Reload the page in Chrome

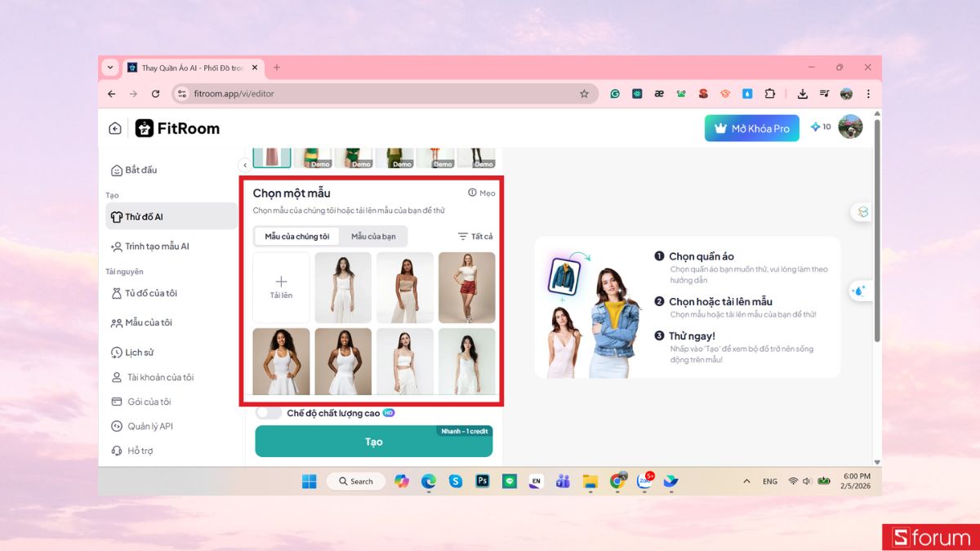[x=155, y=94]
